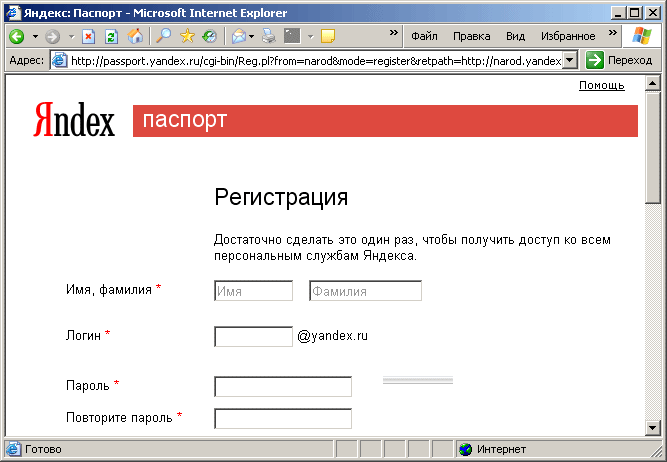Click the IE icon in title bar

coord(12,13)
